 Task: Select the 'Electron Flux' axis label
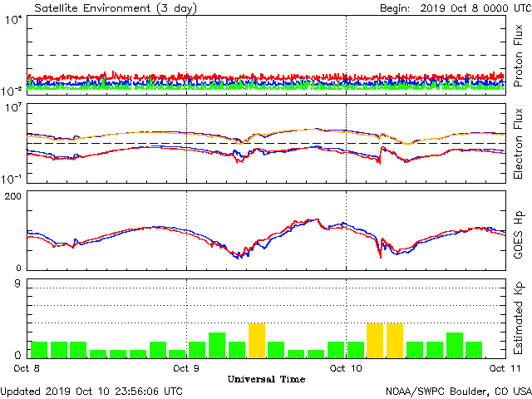pos(518,144)
